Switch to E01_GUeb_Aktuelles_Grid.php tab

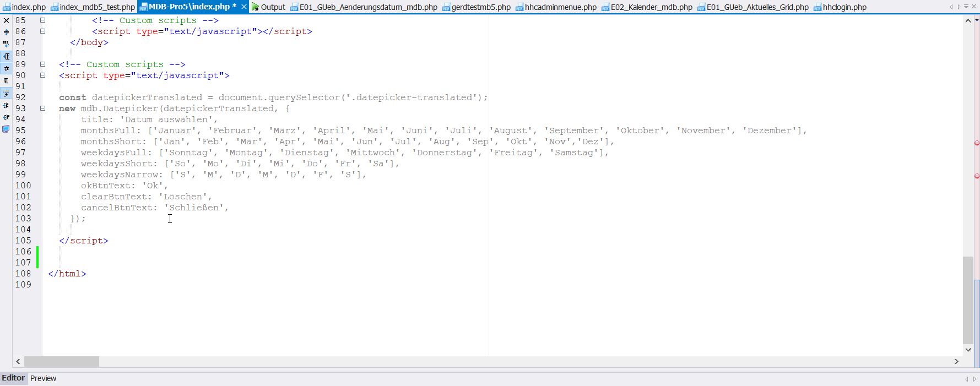click(752, 7)
